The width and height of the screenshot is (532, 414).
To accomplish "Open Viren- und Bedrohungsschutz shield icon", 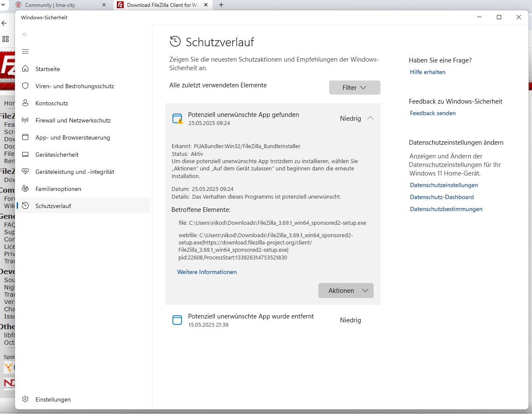I will coord(25,86).
